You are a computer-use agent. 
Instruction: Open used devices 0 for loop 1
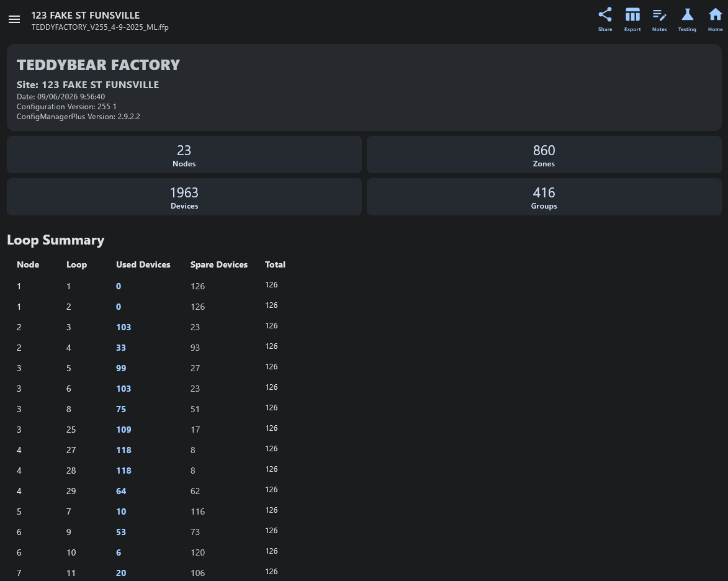click(119, 287)
